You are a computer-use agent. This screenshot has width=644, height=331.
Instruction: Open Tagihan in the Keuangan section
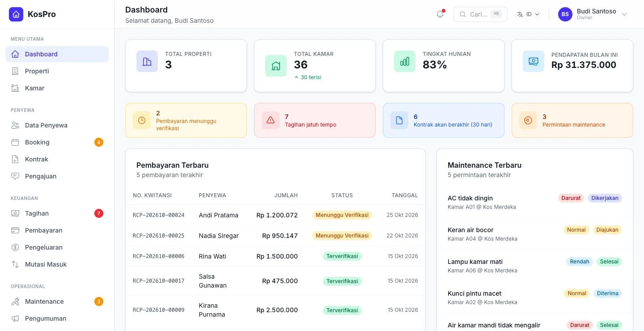tap(57, 213)
